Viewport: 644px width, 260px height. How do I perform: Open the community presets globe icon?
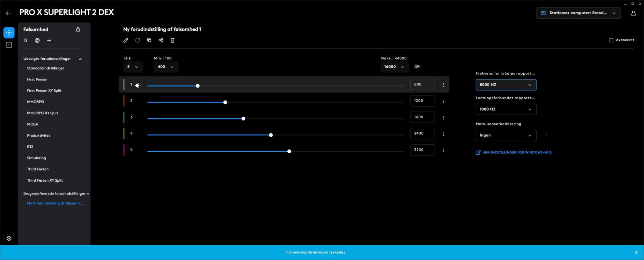pos(37,41)
